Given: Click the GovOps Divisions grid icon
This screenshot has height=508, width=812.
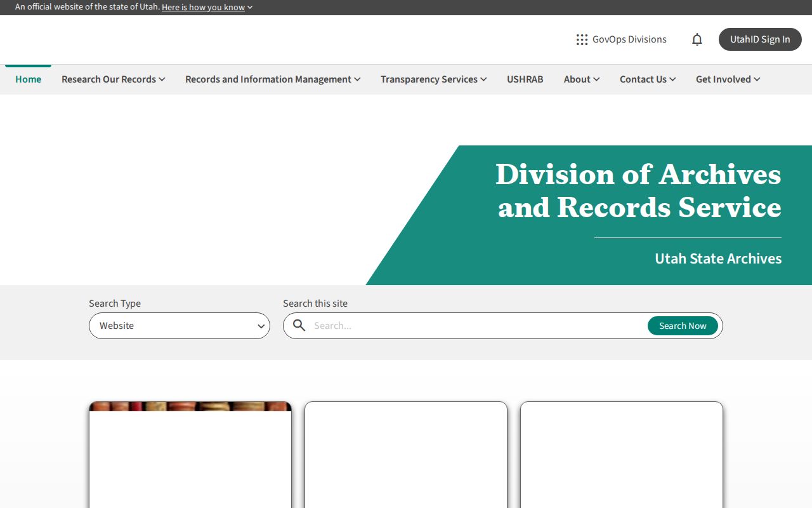Looking at the screenshot, I should point(582,39).
